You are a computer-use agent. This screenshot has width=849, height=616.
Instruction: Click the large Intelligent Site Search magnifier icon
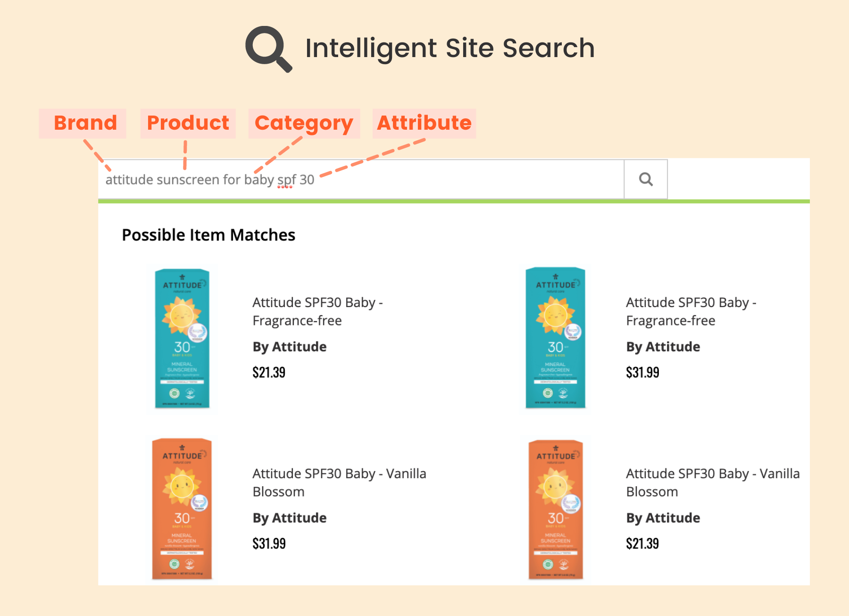coord(268,49)
